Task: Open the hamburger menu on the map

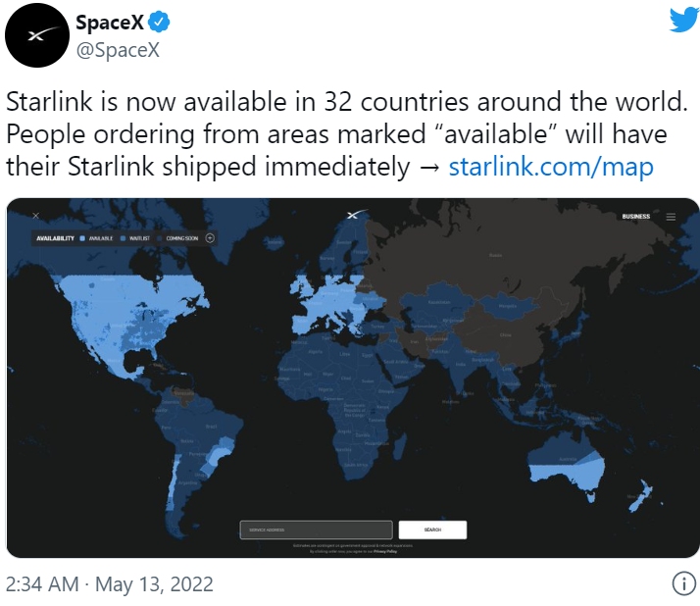Action: pos(671,217)
